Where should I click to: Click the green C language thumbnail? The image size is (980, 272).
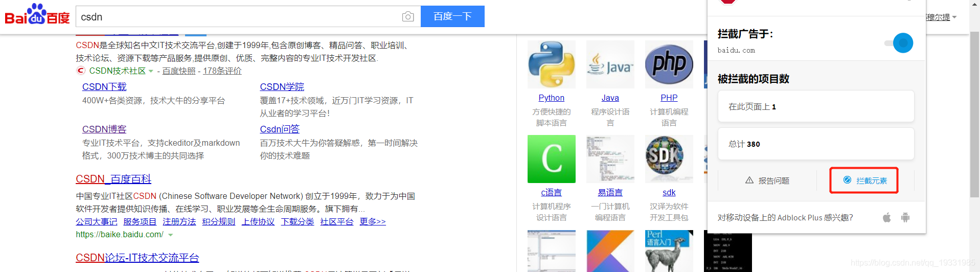click(x=552, y=159)
